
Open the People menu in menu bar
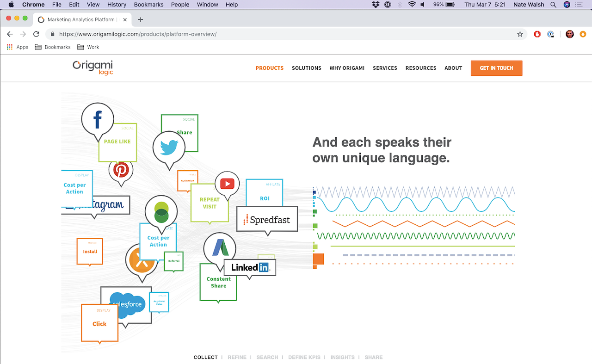[180, 5]
